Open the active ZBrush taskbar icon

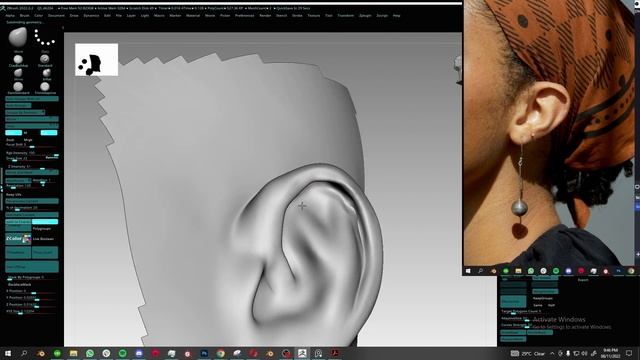[302, 353]
